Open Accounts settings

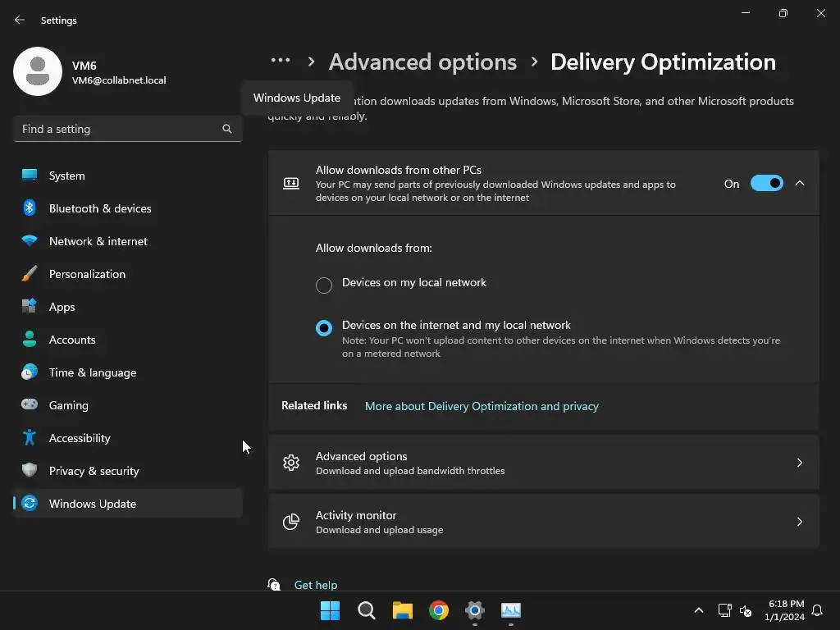click(x=127, y=339)
